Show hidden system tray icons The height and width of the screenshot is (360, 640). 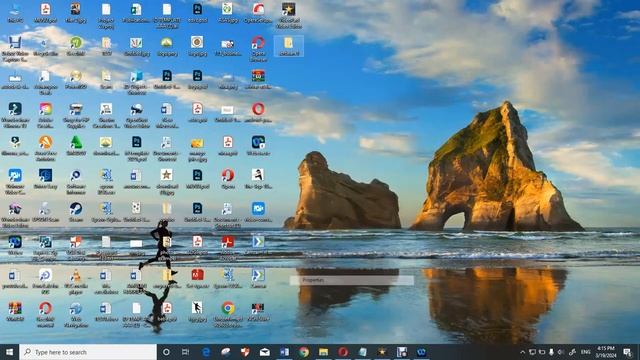coord(522,352)
